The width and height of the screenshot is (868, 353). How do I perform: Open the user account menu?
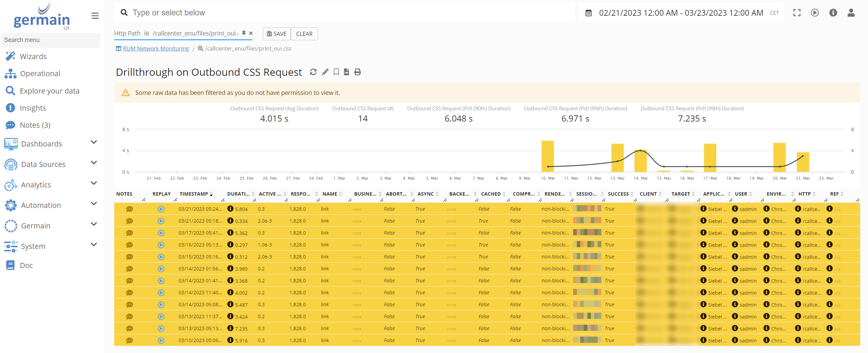coord(851,13)
